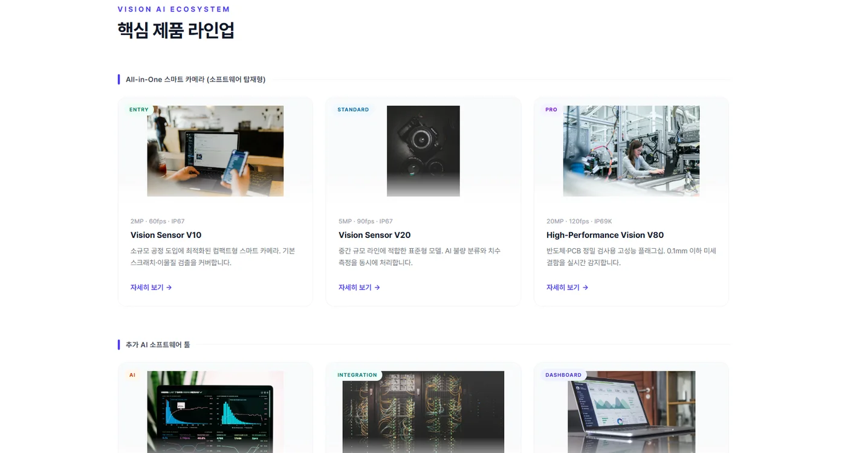The width and height of the screenshot is (868, 453).
Task: Click the PRO badge on the third card
Action: [551, 110]
